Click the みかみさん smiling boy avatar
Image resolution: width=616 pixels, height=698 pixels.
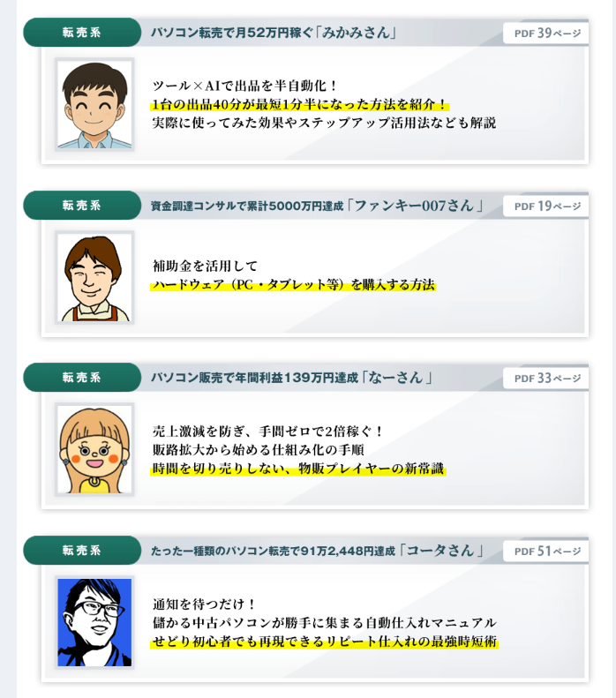94,105
